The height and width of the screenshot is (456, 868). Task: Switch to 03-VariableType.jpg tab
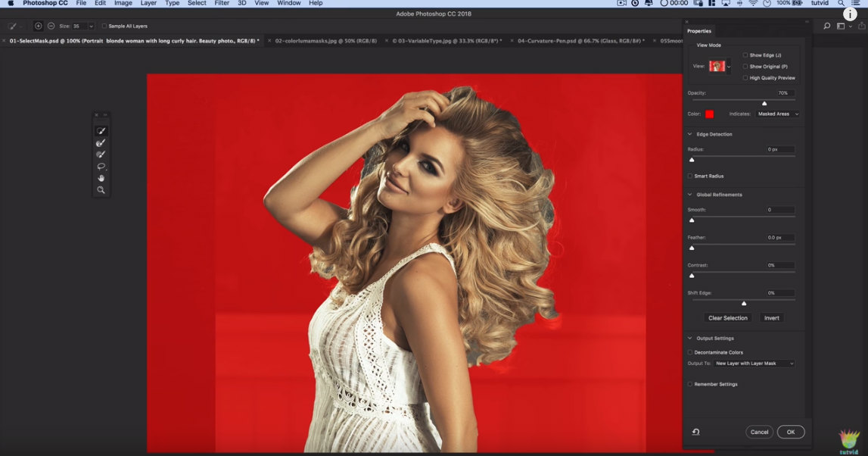coord(447,41)
